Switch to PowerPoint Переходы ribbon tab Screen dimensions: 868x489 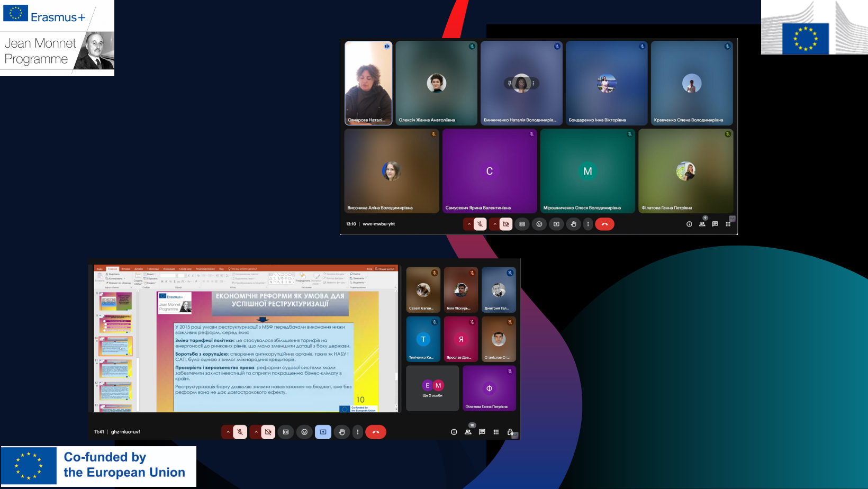[153, 269]
